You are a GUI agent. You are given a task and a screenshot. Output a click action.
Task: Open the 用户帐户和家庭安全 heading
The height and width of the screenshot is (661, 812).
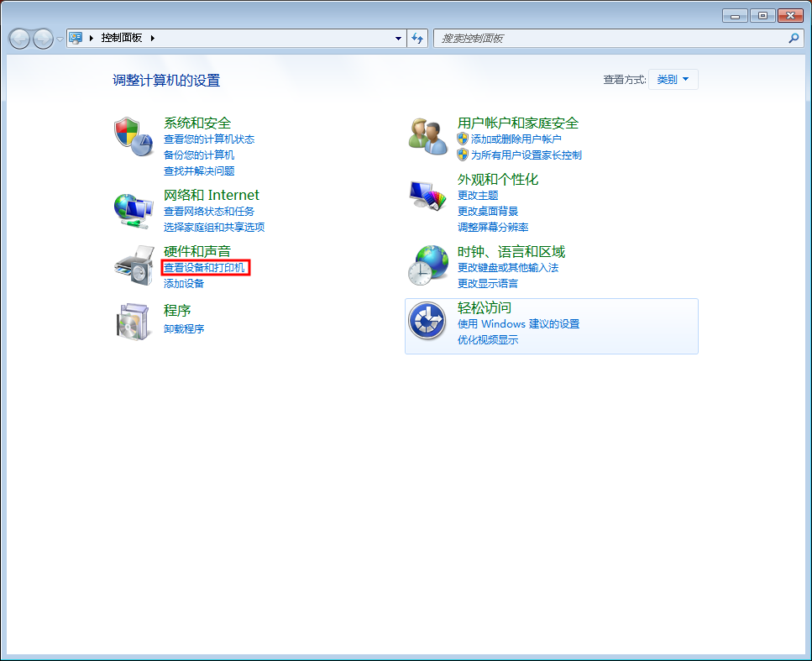(x=518, y=123)
